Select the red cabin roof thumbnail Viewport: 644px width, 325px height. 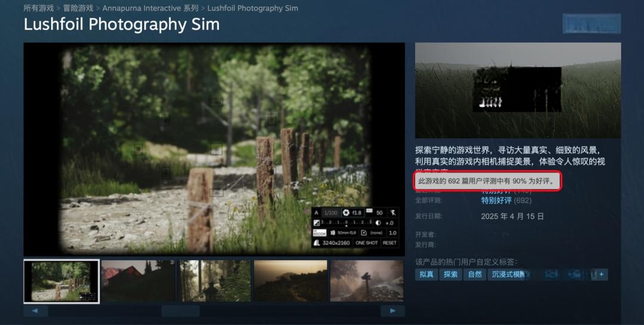[x=138, y=281]
